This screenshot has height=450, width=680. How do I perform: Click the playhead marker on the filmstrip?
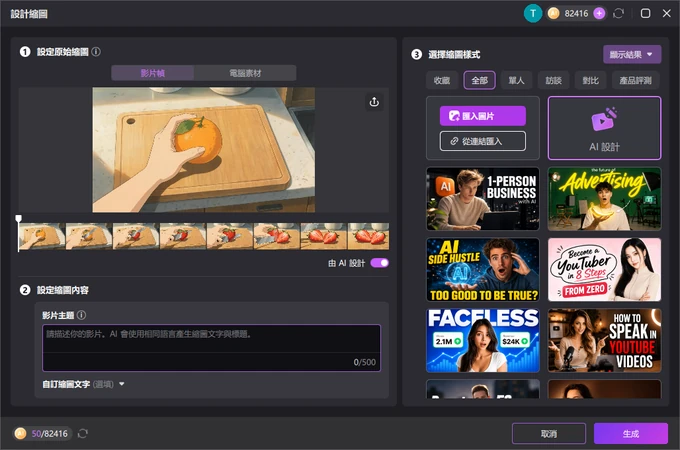click(19, 218)
